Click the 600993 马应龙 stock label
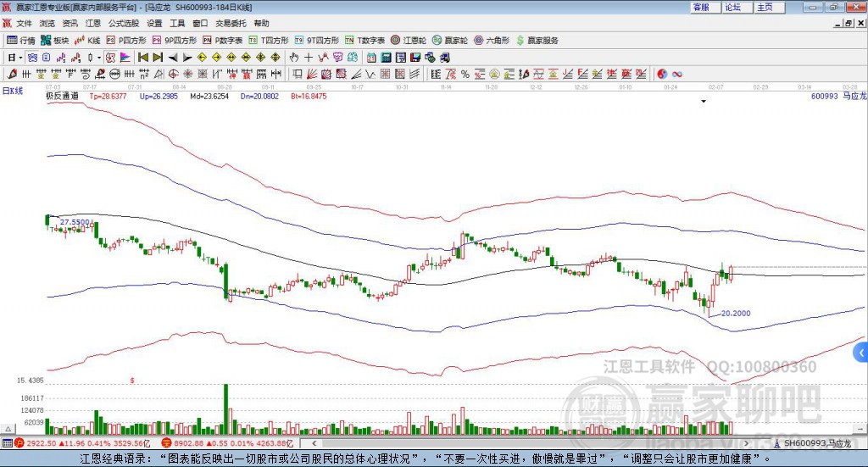 pyautogui.click(x=838, y=96)
